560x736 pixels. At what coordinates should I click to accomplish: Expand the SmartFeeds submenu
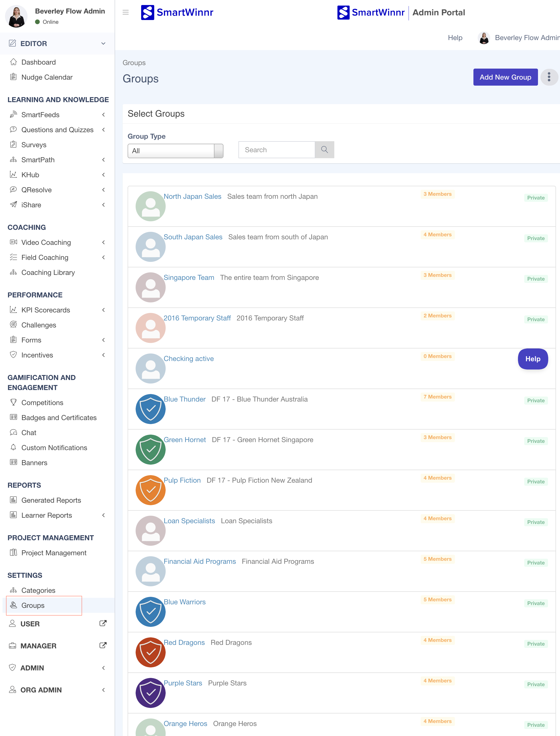click(103, 115)
